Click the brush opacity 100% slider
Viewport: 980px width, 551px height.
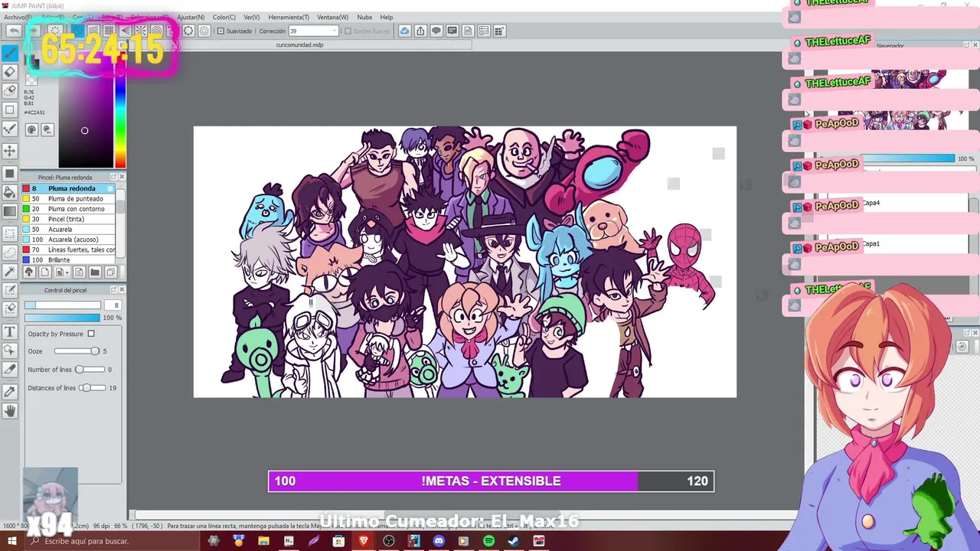click(x=62, y=318)
